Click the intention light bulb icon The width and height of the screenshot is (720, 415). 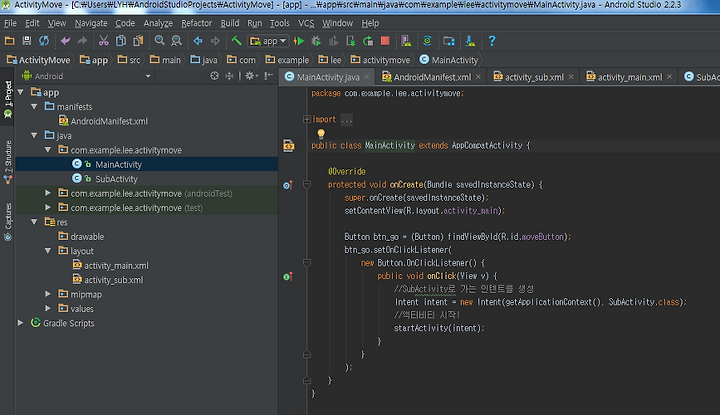(x=321, y=134)
